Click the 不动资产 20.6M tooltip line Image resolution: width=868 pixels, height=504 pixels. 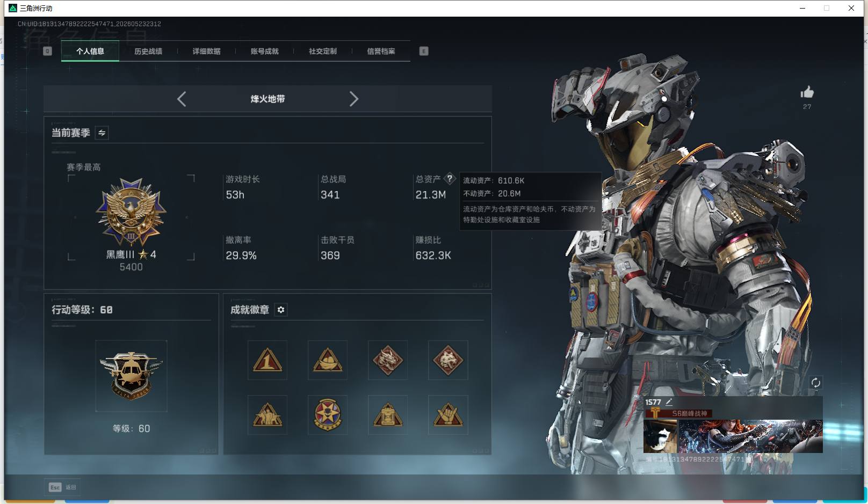coord(491,194)
